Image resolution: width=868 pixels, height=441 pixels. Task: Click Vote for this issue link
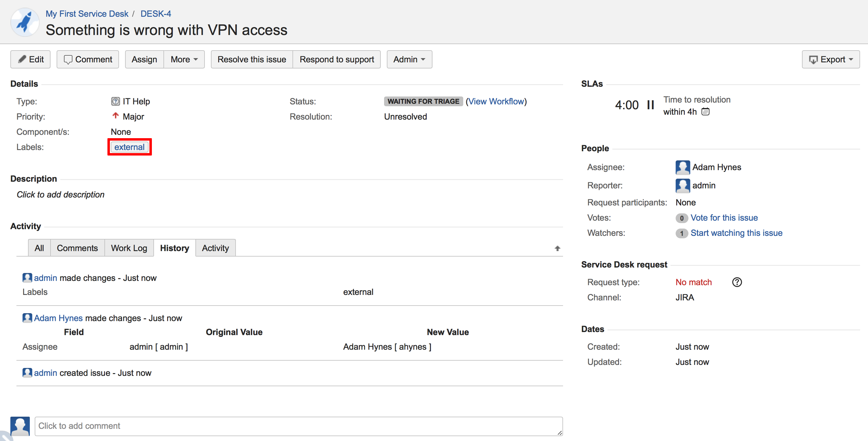pos(724,218)
